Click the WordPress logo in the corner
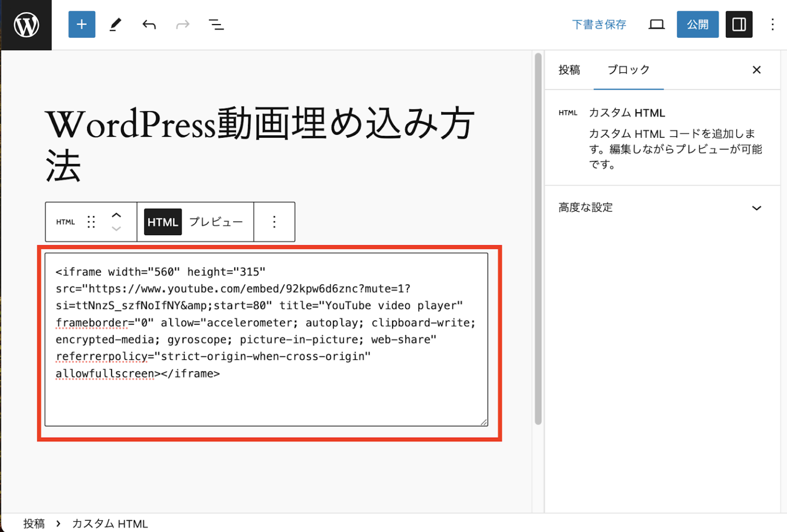The image size is (787, 532). click(x=26, y=24)
